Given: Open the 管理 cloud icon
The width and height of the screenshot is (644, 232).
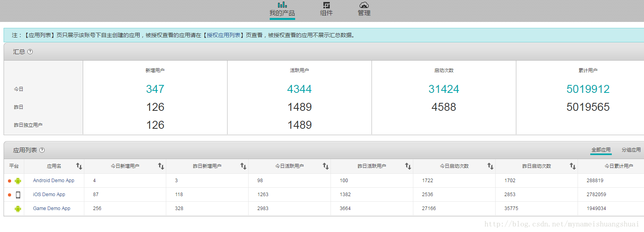Looking at the screenshot, I should 364,5.
